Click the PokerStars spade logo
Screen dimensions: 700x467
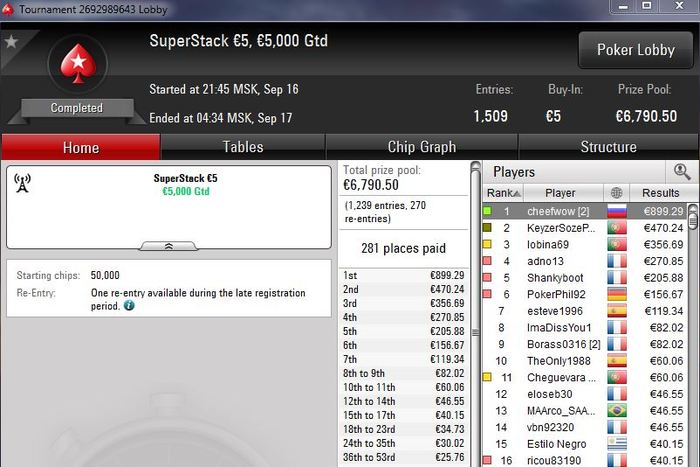pos(78,64)
